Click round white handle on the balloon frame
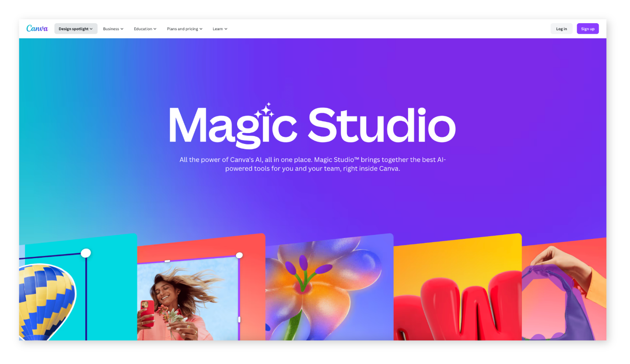Image resolution: width=630 pixels, height=364 pixels. (x=86, y=253)
